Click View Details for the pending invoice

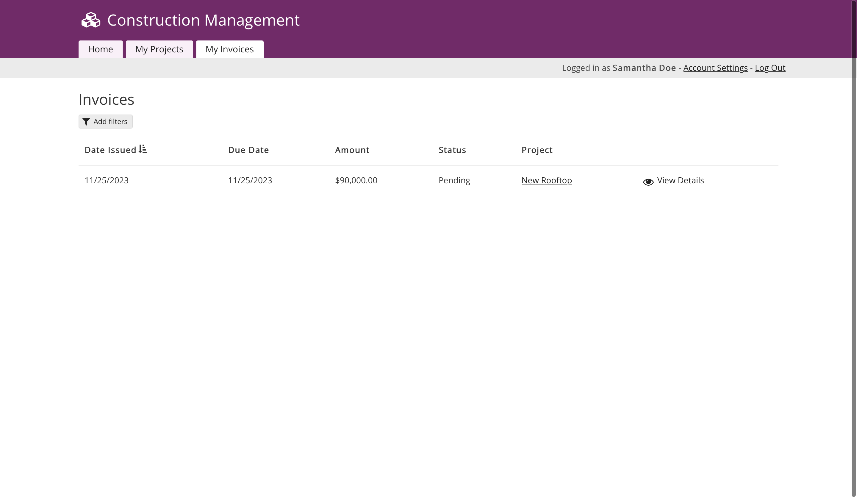pyautogui.click(x=680, y=180)
